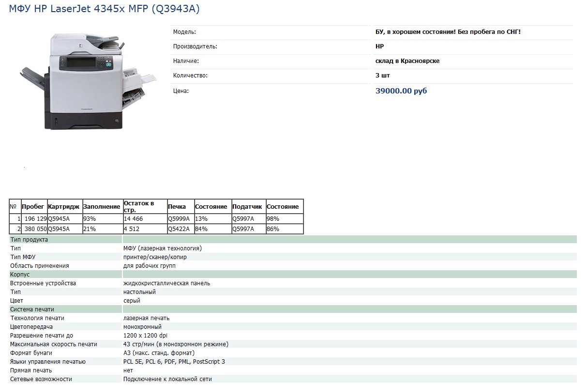Select the 'склад в Красноярске' availability text
The image size is (588, 385).
(407, 61)
